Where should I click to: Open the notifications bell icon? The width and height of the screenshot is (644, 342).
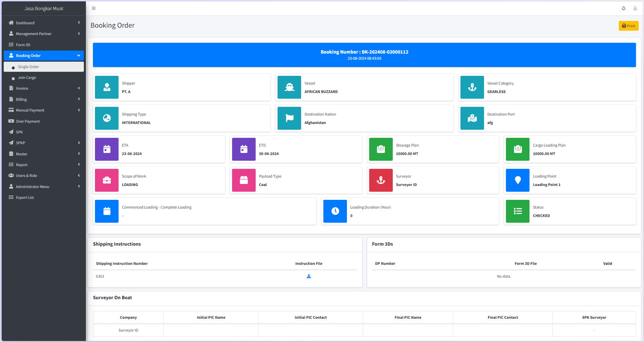click(x=623, y=8)
